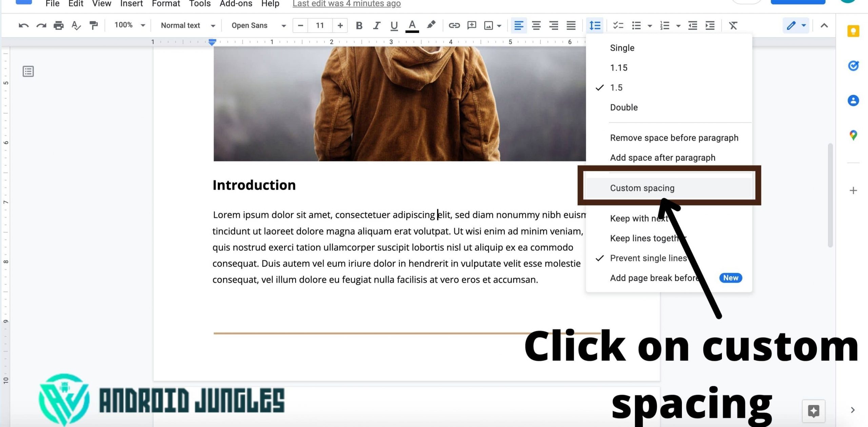This screenshot has height=427, width=868.
Task: Open the Last edit was 4 minutes ago link
Action: 347,4
